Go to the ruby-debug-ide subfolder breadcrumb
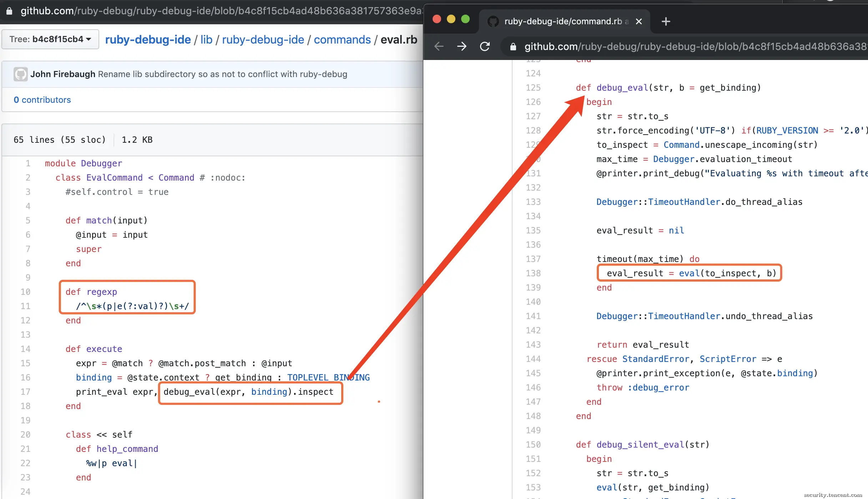Viewport: 868px width, 499px height. point(263,40)
